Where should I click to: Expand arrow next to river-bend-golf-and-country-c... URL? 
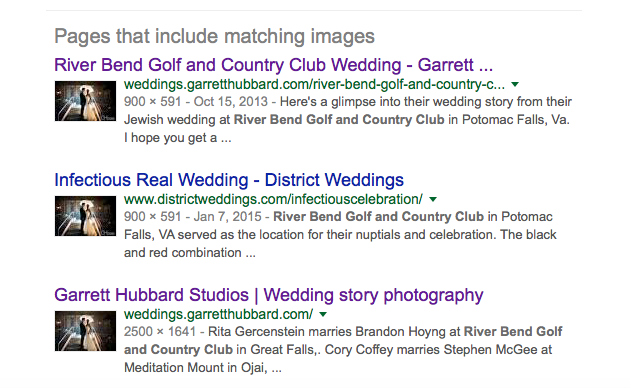point(515,85)
